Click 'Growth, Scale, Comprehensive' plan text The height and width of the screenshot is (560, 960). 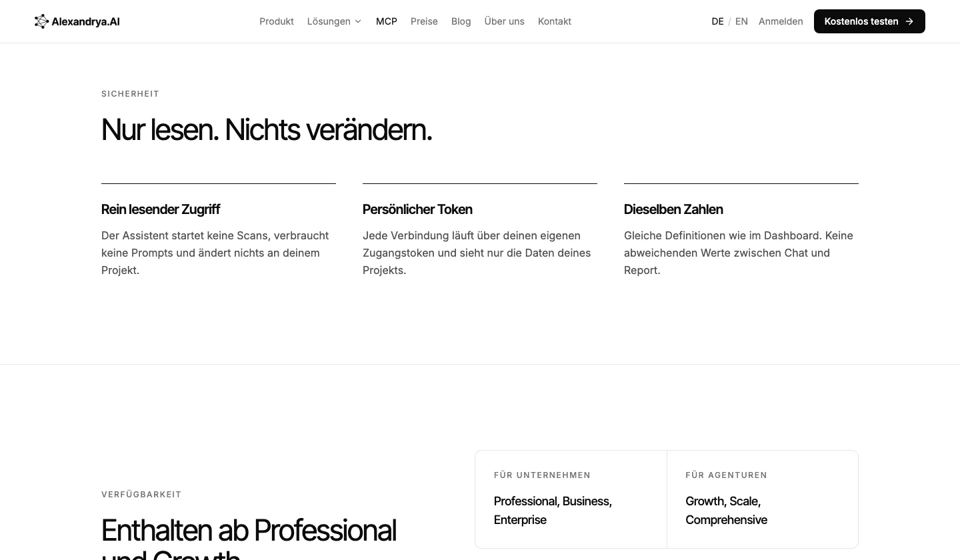point(726,511)
